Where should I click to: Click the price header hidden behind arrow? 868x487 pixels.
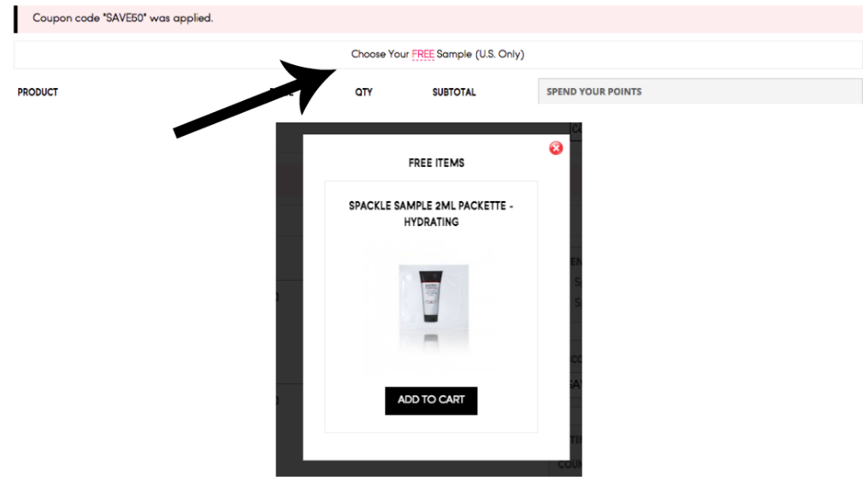pos(281,92)
